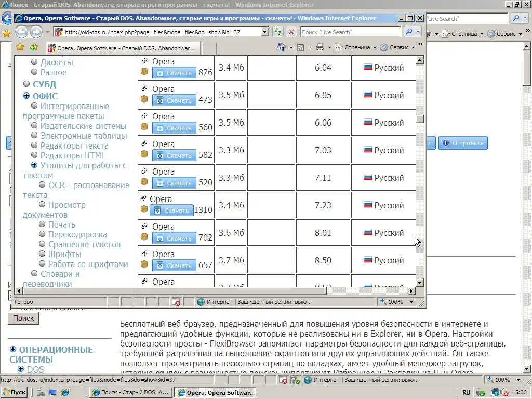Click the Show Desktop icon in quick launch
The width and height of the screenshot is (532, 399).
[52, 393]
